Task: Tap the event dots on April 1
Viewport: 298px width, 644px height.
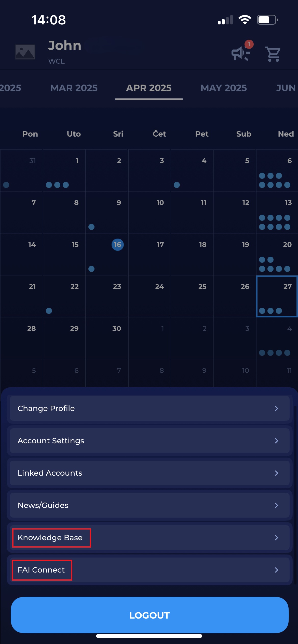Action: (57, 185)
